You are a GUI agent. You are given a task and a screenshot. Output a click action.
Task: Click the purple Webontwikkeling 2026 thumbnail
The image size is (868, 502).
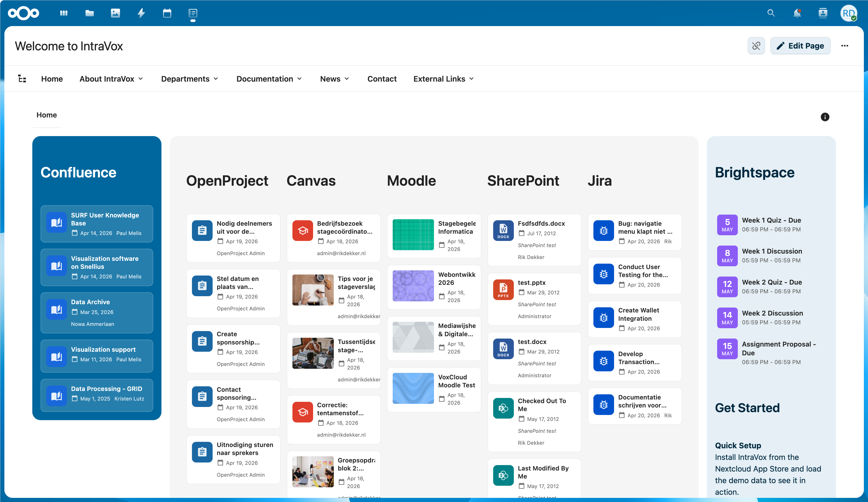pyautogui.click(x=413, y=286)
